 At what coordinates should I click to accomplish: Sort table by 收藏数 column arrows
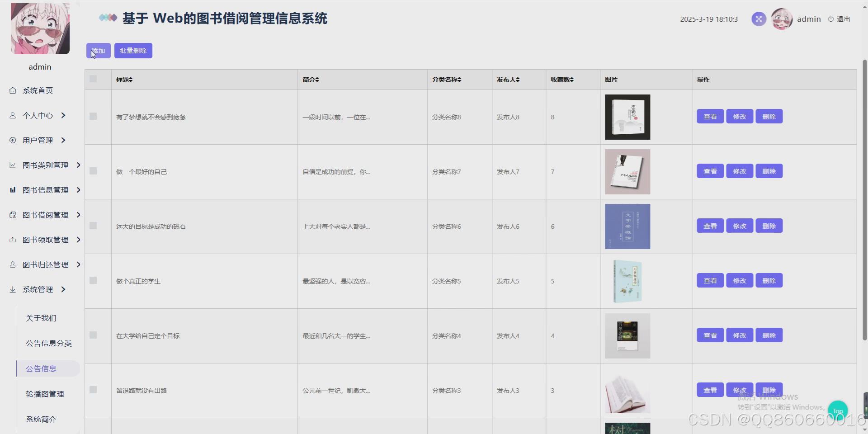coord(572,80)
